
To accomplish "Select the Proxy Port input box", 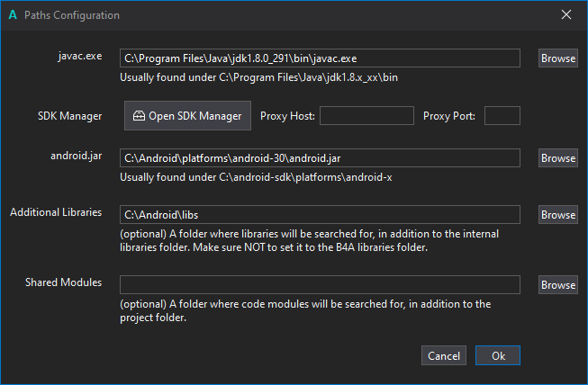I will (x=502, y=116).
